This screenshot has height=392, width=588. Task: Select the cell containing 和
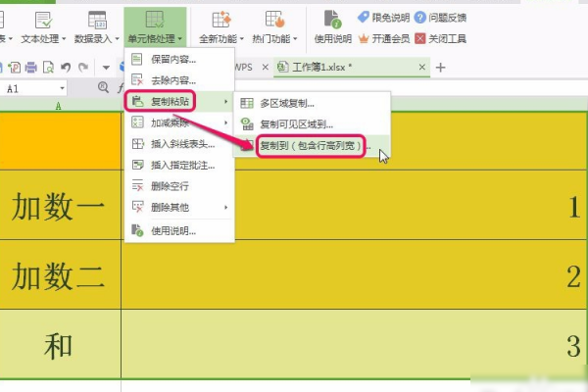(60, 344)
